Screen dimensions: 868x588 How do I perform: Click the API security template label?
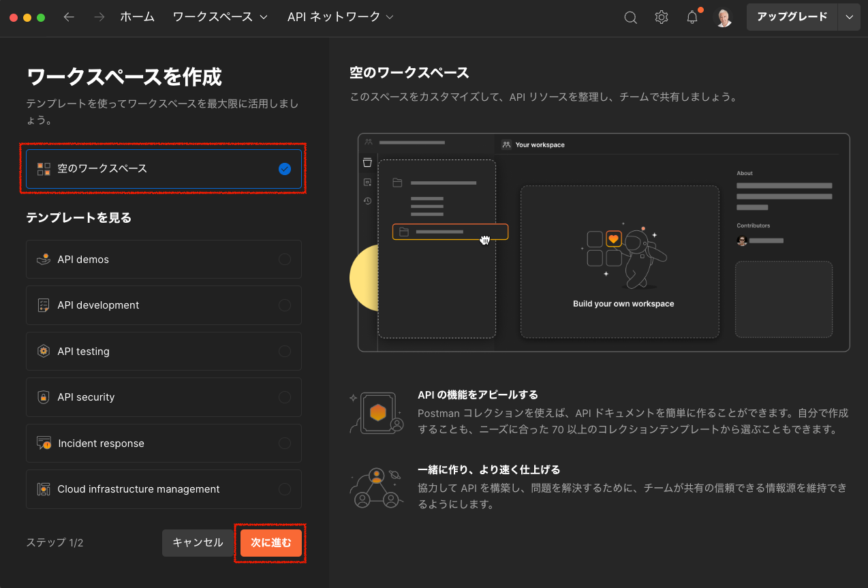point(86,397)
